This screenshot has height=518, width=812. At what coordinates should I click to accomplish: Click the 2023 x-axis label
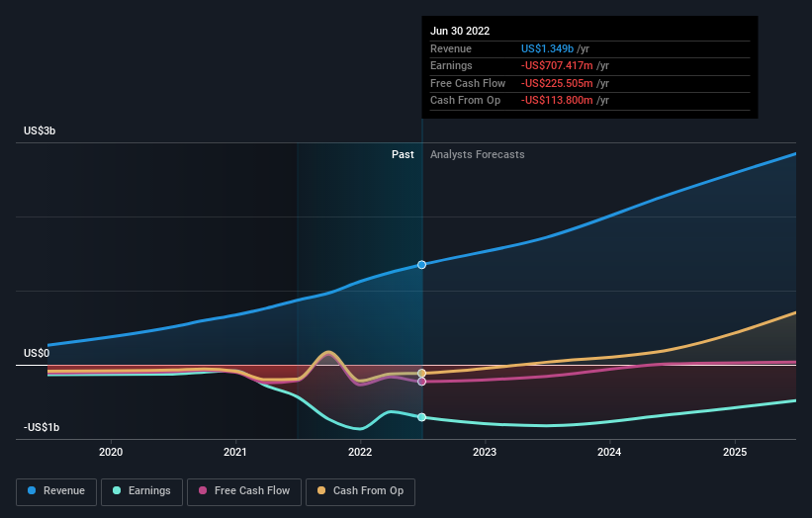(485, 453)
